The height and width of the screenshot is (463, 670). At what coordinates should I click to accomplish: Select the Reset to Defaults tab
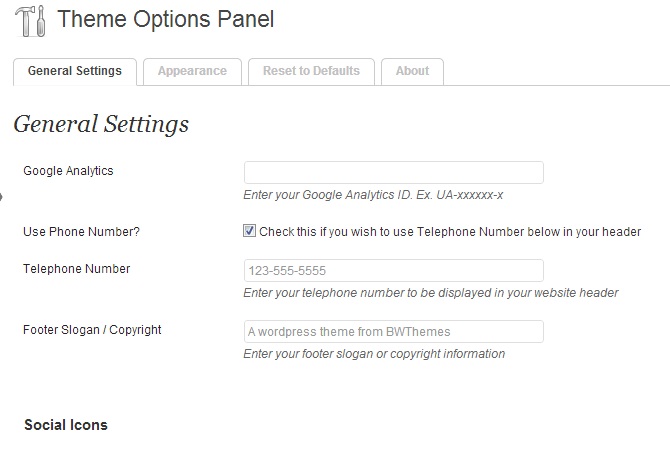click(311, 71)
